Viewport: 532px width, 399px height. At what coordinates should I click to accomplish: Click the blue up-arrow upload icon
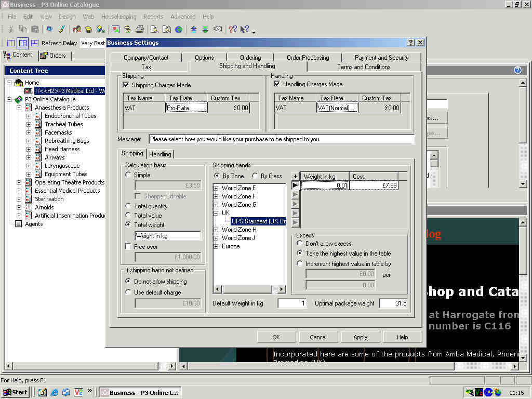[193, 30]
